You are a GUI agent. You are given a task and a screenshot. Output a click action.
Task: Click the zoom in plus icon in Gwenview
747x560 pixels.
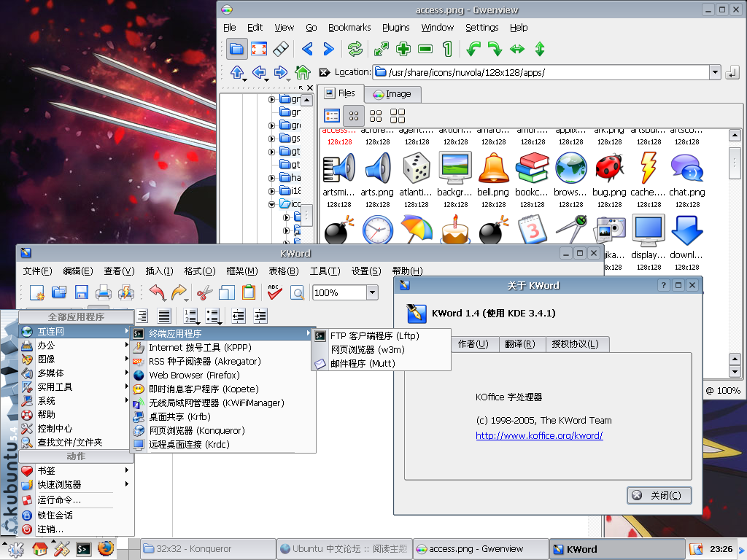coord(403,49)
